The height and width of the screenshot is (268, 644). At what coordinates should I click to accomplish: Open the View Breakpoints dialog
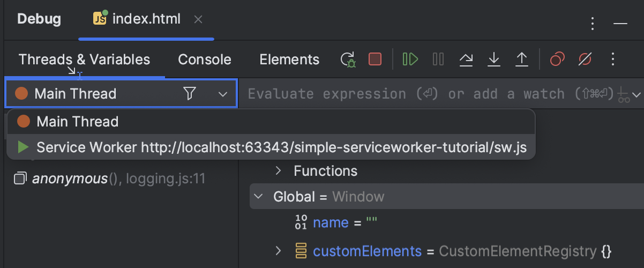[557, 59]
